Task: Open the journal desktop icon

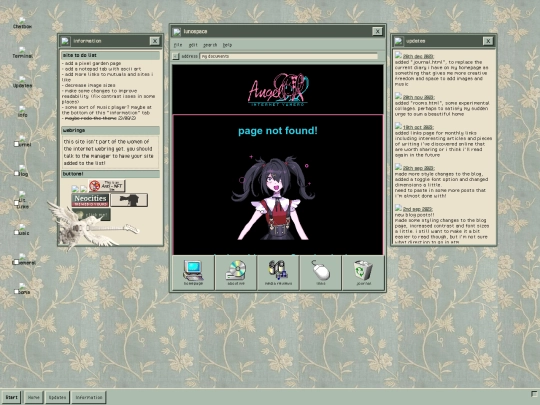Action: click(x=23, y=141)
